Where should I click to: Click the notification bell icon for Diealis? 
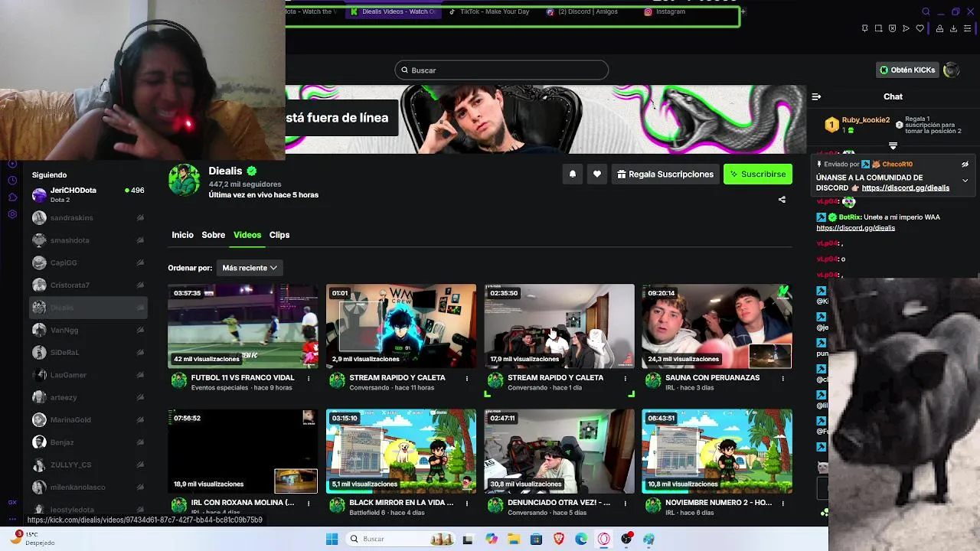(x=572, y=174)
